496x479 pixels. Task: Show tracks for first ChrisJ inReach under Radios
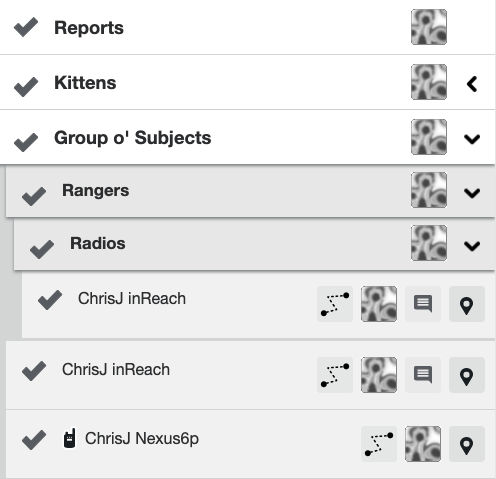tap(335, 304)
